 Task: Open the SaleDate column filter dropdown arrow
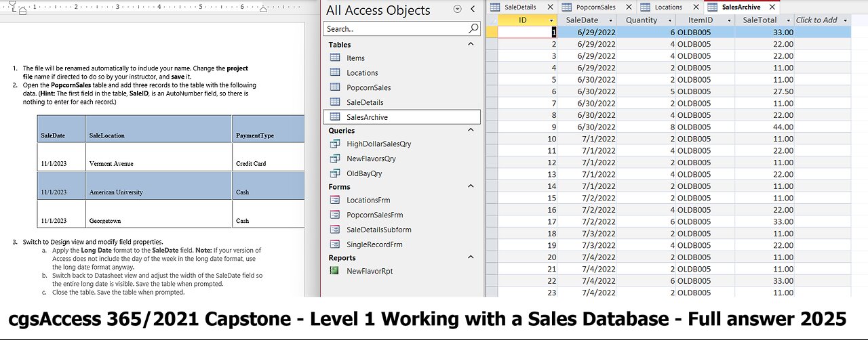(x=611, y=20)
